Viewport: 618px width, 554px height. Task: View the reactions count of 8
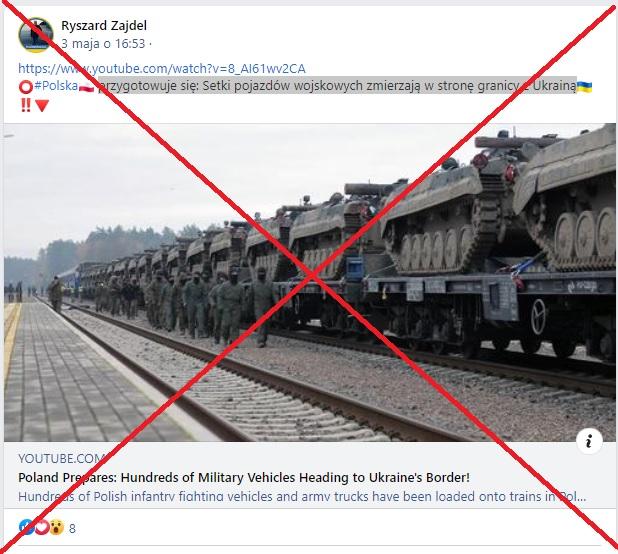(72, 528)
